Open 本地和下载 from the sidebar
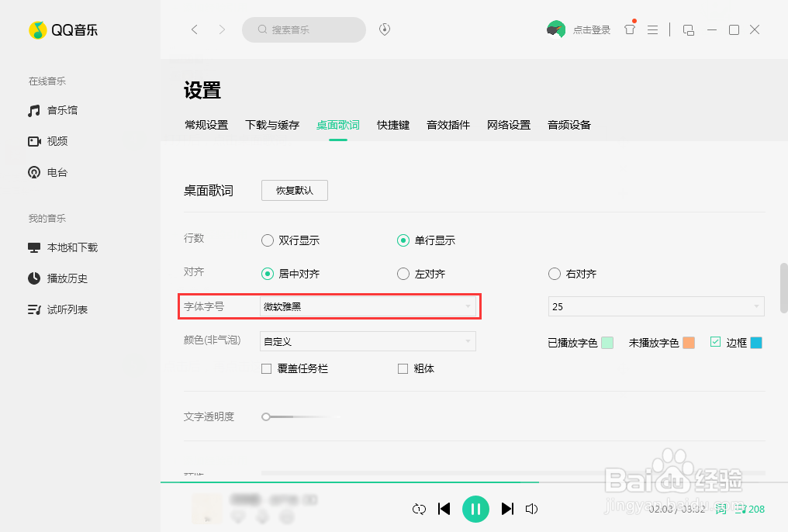 pyautogui.click(x=66, y=247)
